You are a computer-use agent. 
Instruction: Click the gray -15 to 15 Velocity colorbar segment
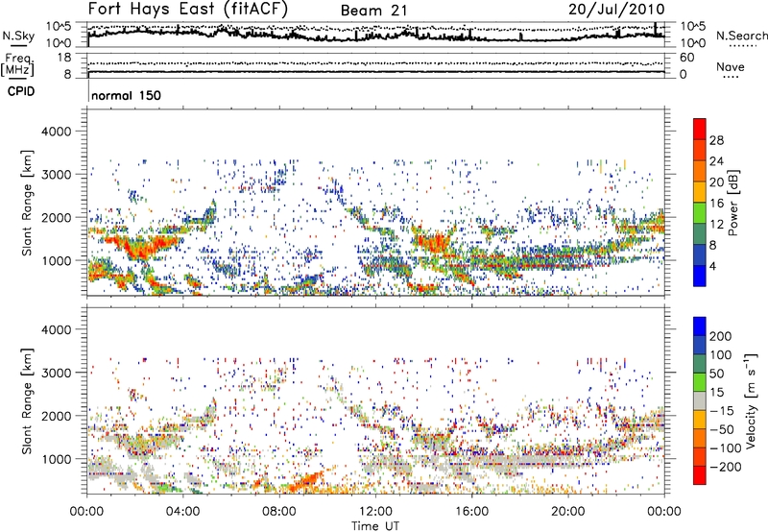pos(700,400)
